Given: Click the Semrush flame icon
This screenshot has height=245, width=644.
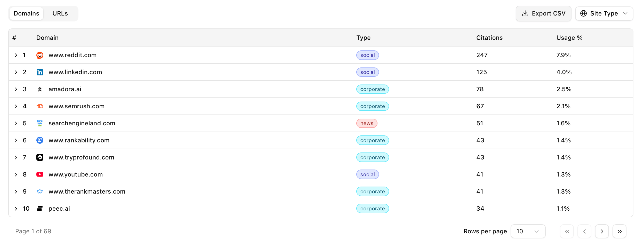Looking at the screenshot, I should point(40,106).
